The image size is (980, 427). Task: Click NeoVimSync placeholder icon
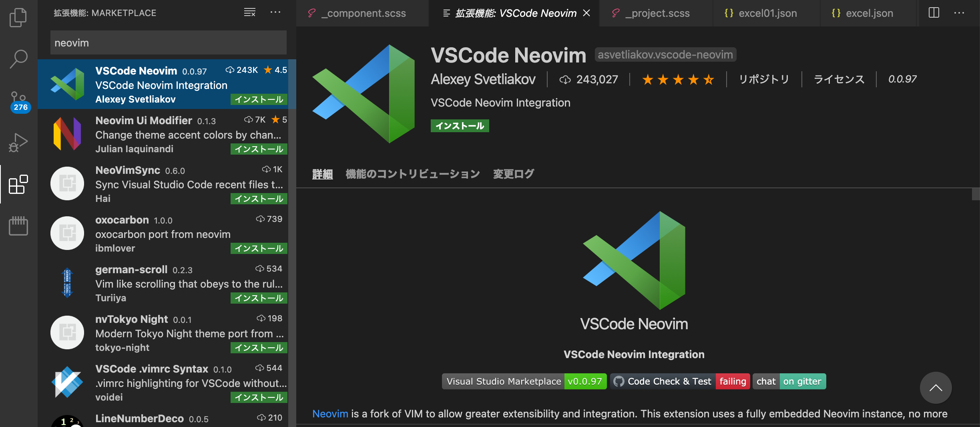click(x=67, y=183)
